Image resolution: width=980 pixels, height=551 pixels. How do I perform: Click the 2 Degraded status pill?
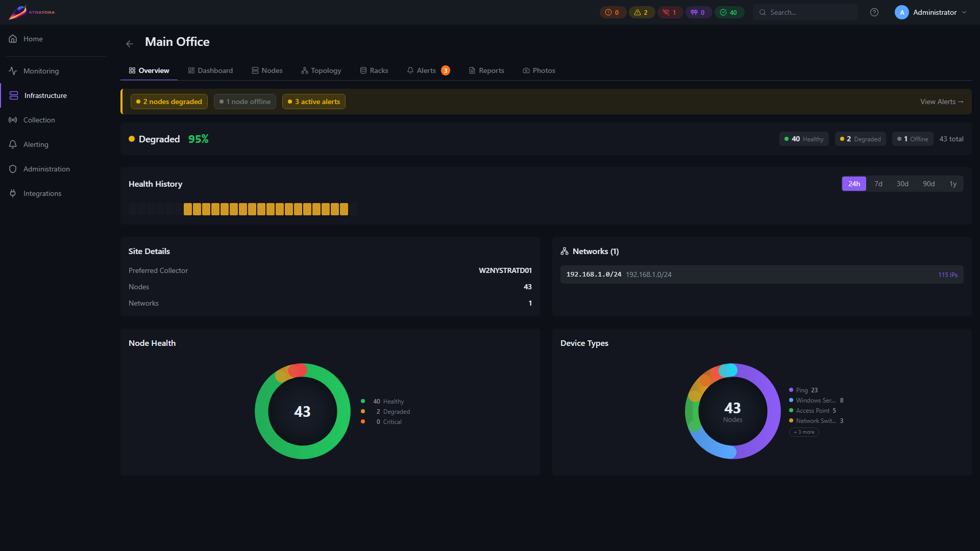(x=861, y=139)
